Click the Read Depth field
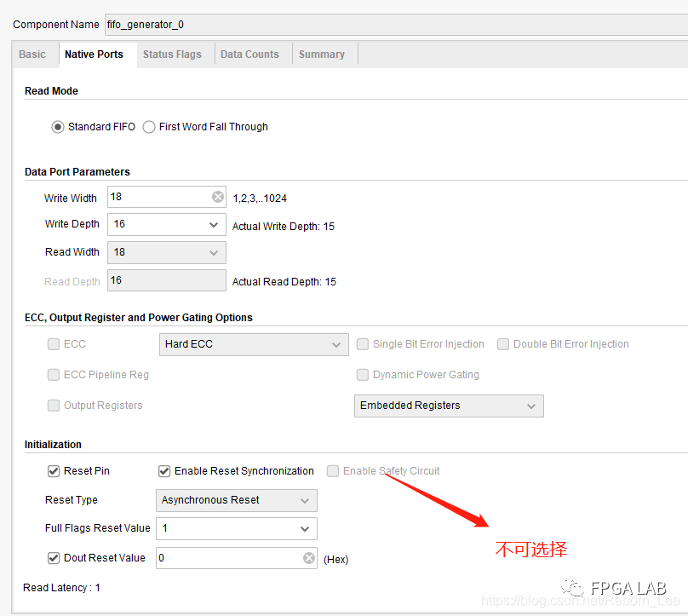688x616 pixels. pyautogui.click(x=167, y=280)
